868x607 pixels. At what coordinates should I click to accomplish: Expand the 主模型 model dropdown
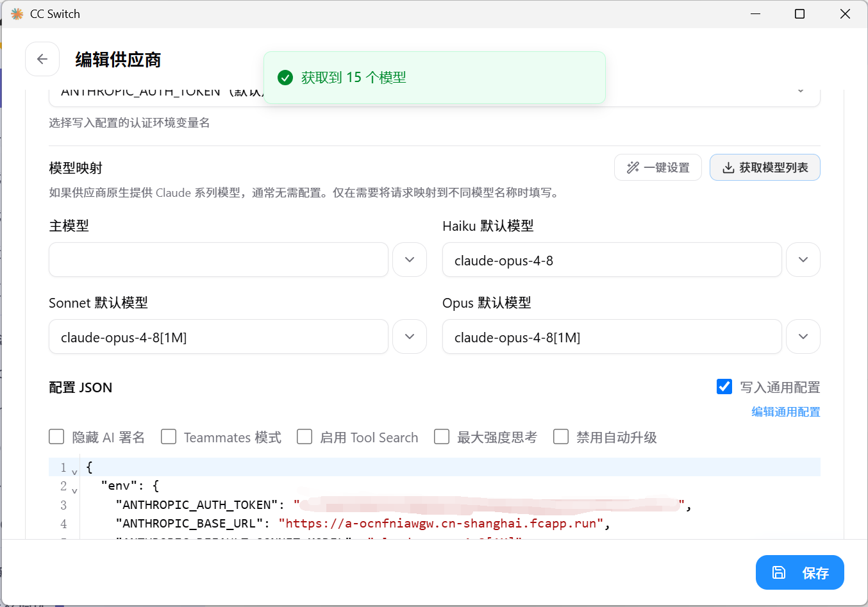pyautogui.click(x=410, y=260)
